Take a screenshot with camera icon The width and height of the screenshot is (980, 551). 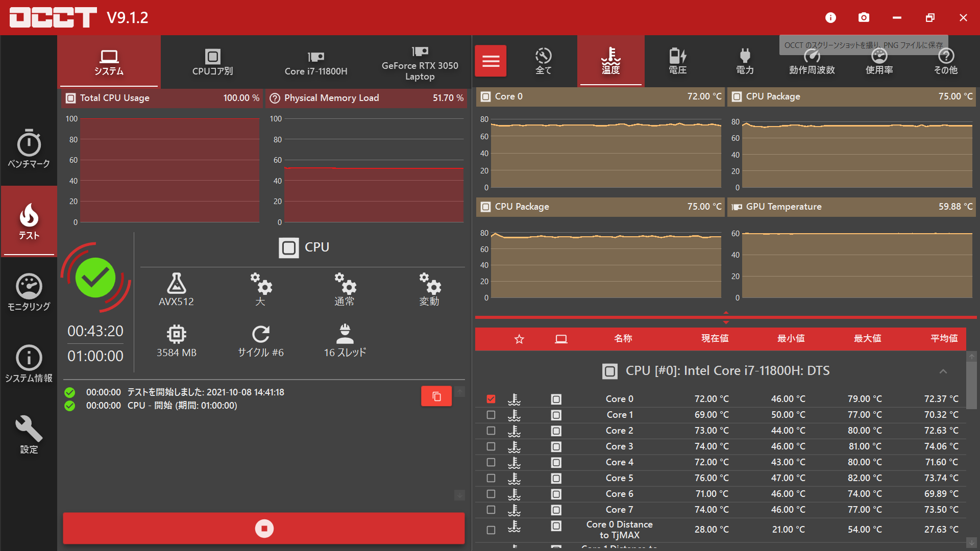pyautogui.click(x=864, y=18)
